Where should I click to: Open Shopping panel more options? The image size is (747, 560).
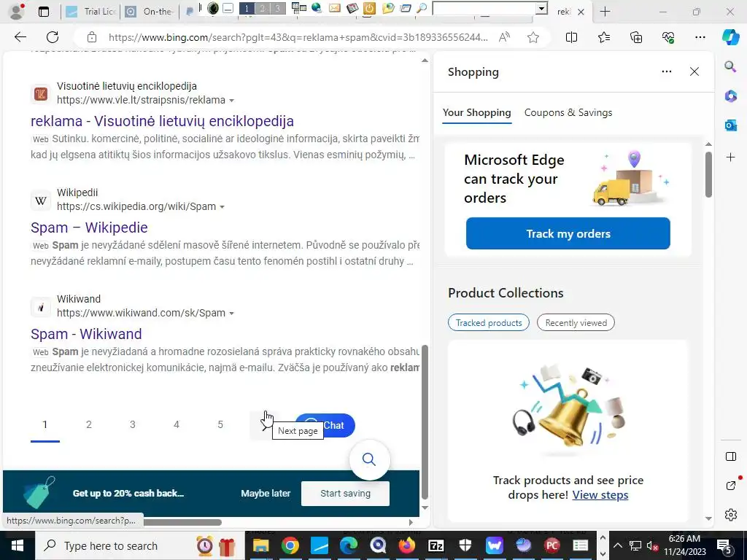coord(667,71)
